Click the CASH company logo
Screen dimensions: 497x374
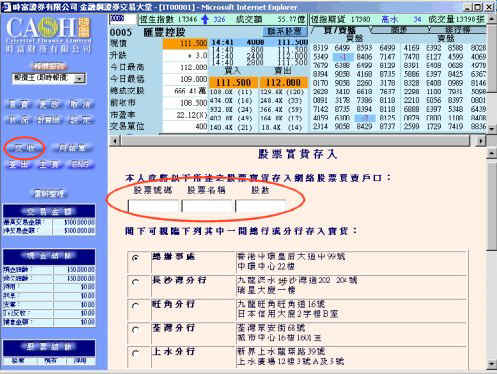(49, 34)
